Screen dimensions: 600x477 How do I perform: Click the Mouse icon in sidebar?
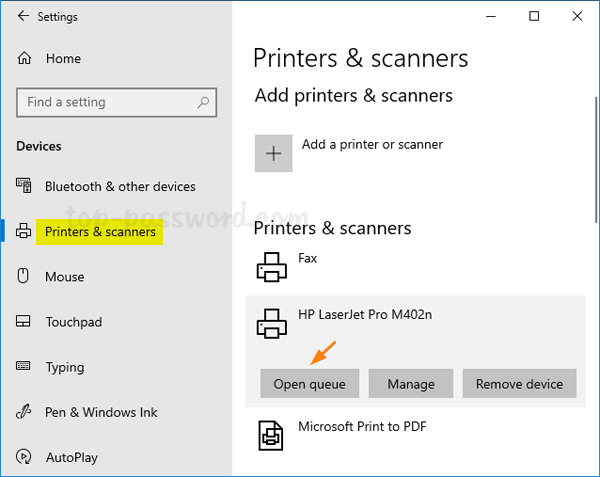[x=25, y=277]
